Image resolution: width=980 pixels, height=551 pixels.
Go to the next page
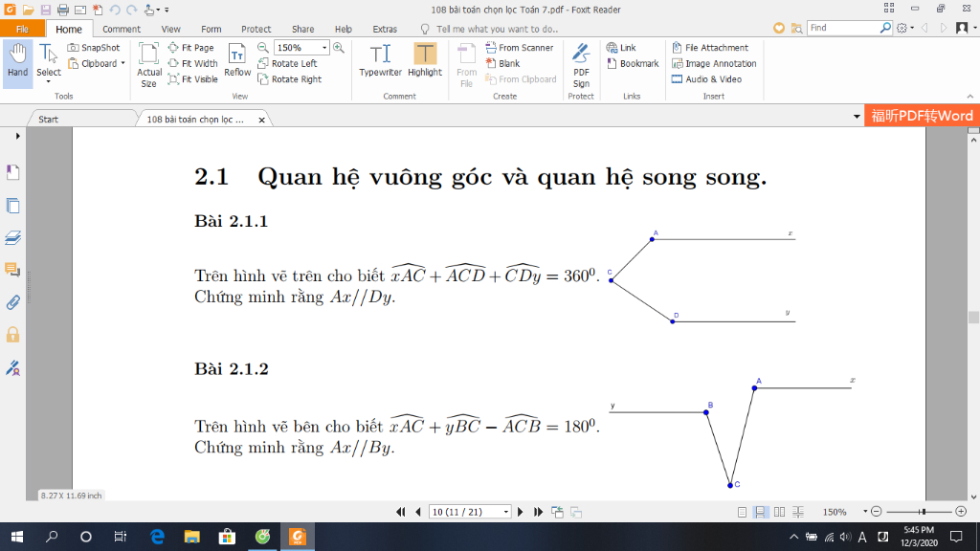pos(520,513)
